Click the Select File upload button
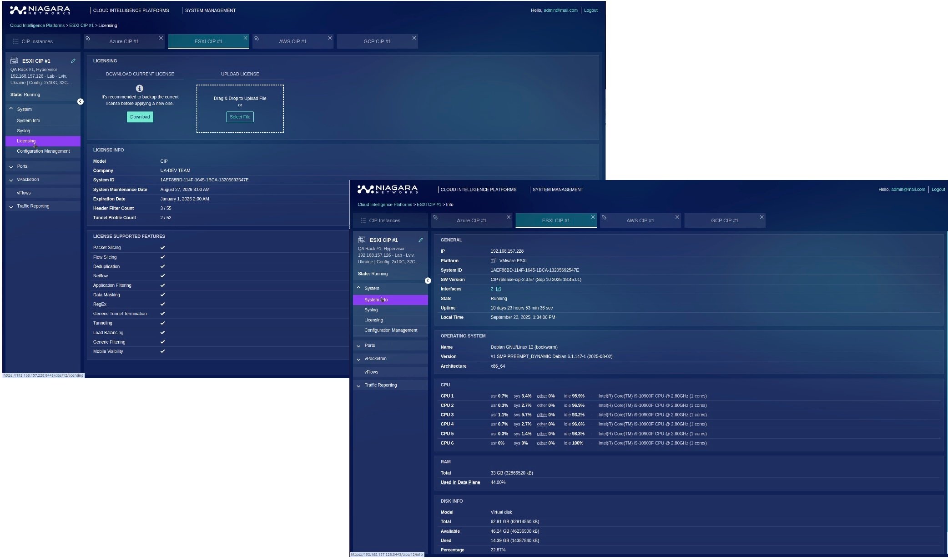 [240, 117]
